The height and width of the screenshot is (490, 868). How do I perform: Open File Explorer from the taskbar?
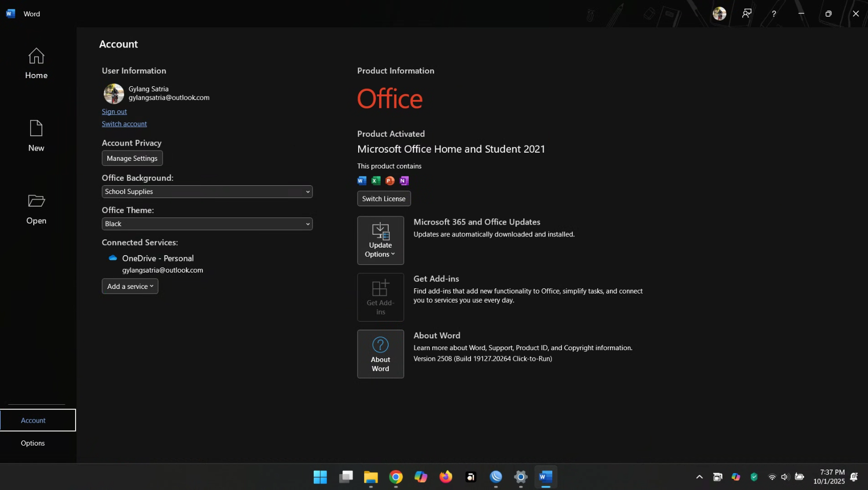pyautogui.click(x=370, y=477)
